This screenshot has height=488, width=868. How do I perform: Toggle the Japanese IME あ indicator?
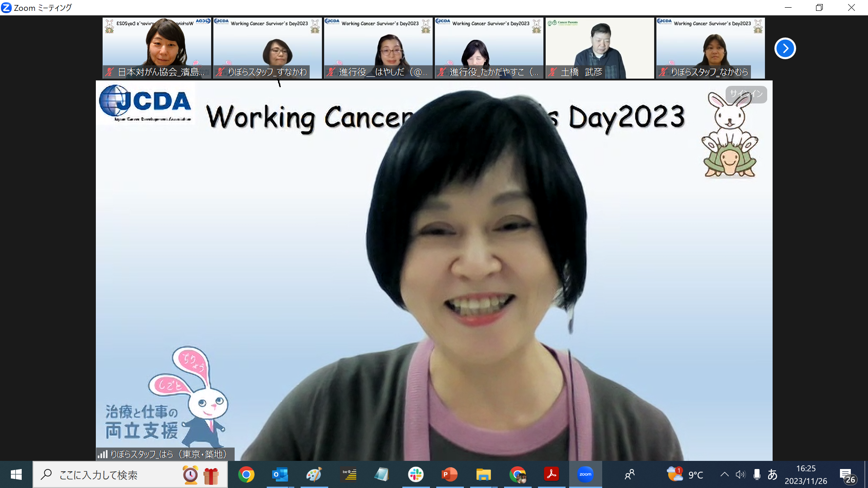pyautogui.click(x=773, y=474)
